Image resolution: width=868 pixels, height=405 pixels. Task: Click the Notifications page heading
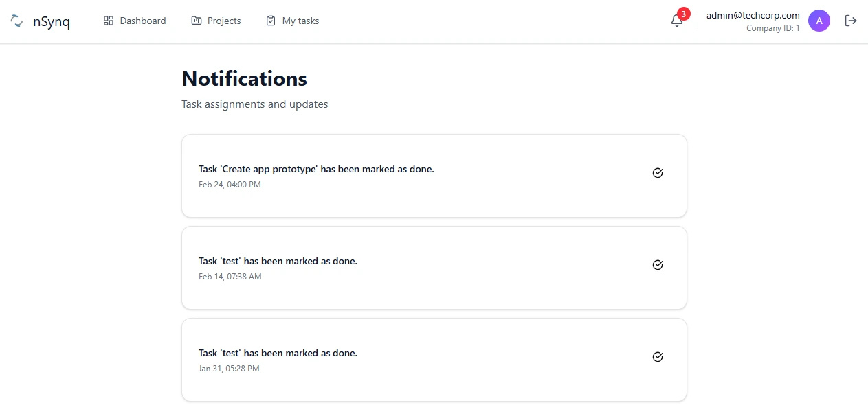(x=244, y=78)
